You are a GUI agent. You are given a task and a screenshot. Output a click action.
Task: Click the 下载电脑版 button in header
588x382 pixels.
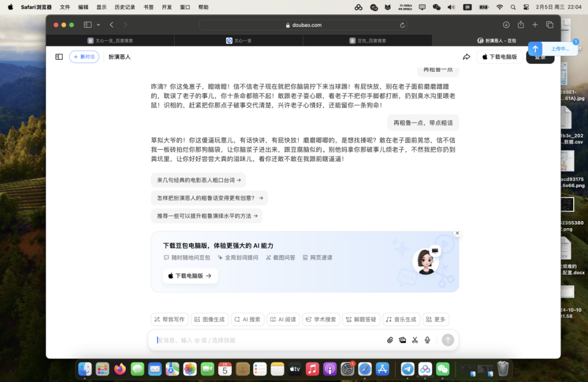click(x=499, y=57)
